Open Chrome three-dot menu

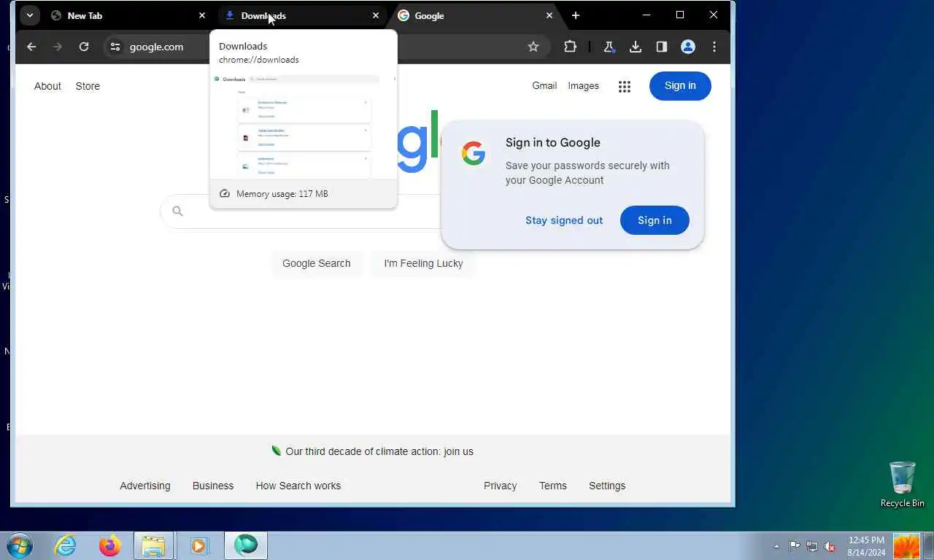pyautogui.click(x=714, y=47)
